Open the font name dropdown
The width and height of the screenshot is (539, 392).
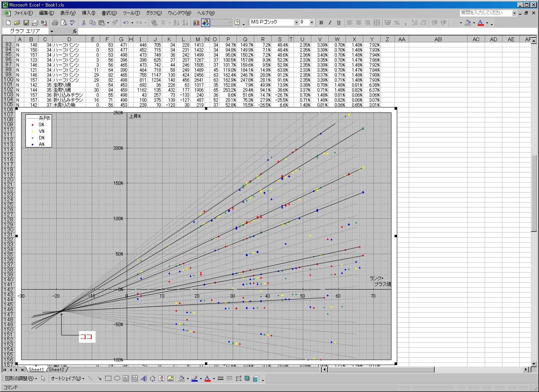click(296, 23)
